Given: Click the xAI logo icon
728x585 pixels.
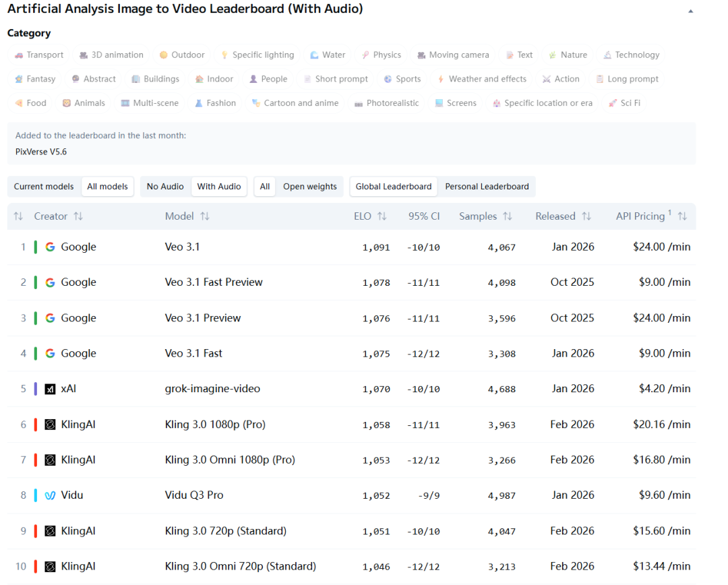Looking at the screenshot, I should click(x=50, y=389).
